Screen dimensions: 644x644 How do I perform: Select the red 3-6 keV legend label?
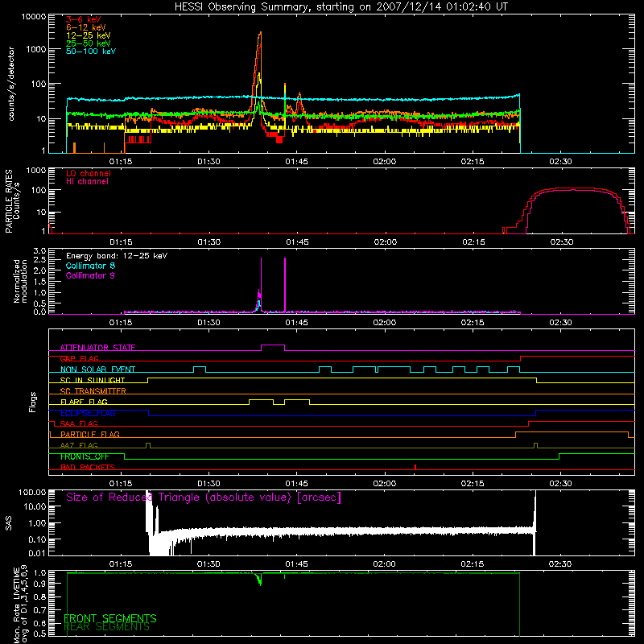point(84,19)
